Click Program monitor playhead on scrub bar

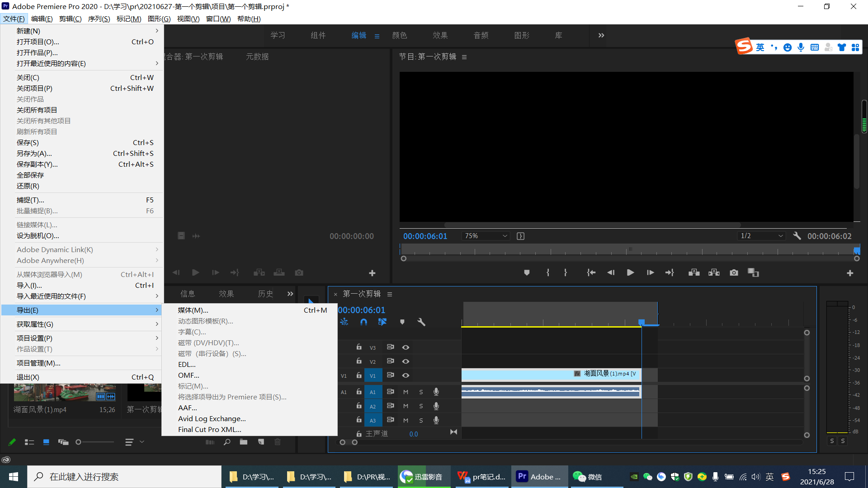click(x=857, y=250)
